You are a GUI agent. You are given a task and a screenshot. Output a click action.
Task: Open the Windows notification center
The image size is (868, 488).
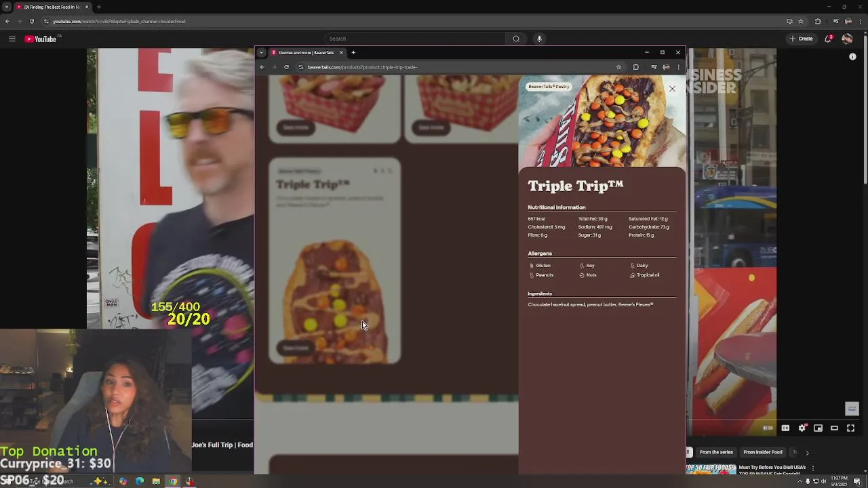click(857, 481)
